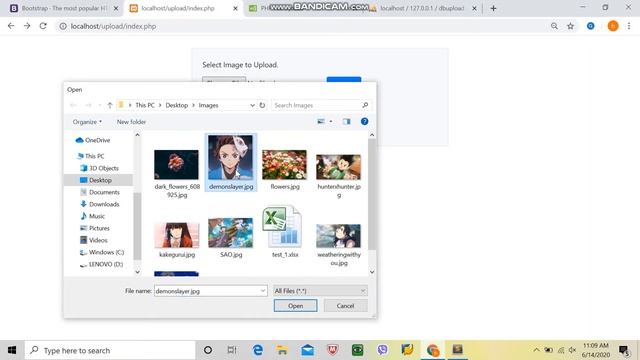Open Viber from the taskbar

point(382,350)
